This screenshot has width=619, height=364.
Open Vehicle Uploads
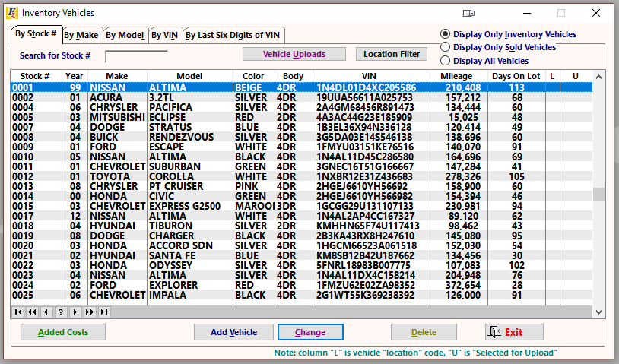pos(294,54)
